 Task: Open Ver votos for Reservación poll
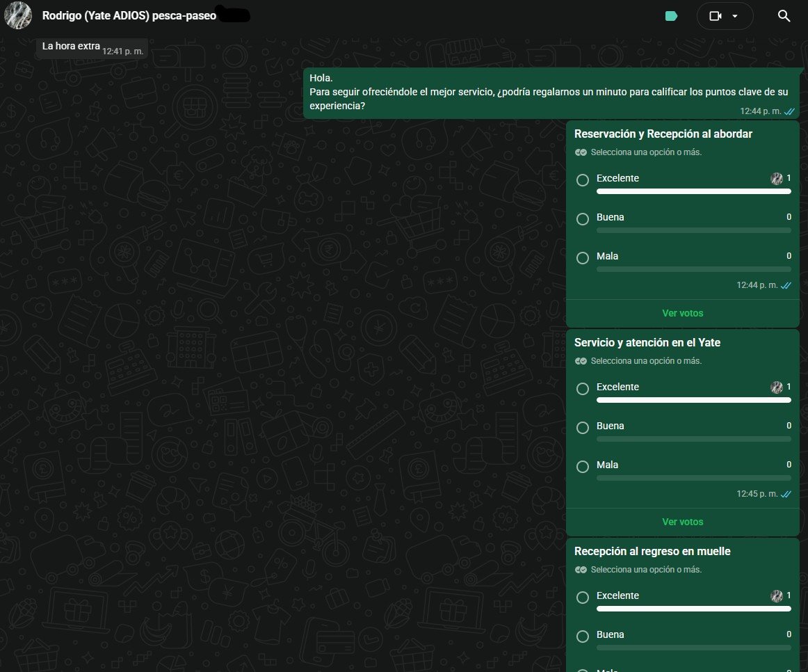[682, 313]
